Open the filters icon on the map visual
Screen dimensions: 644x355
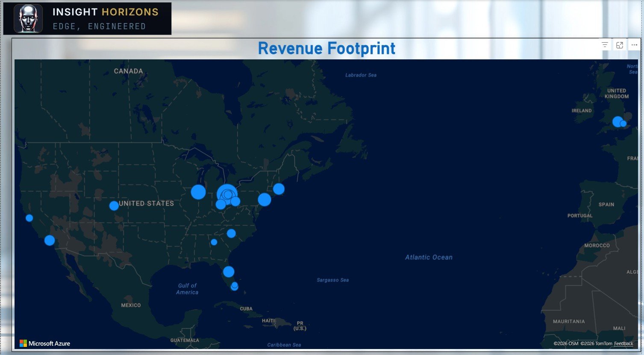(605, 45)
